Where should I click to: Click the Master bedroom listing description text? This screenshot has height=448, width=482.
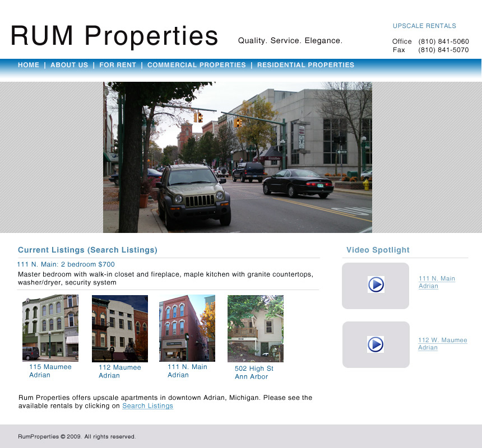pos(165,278)
